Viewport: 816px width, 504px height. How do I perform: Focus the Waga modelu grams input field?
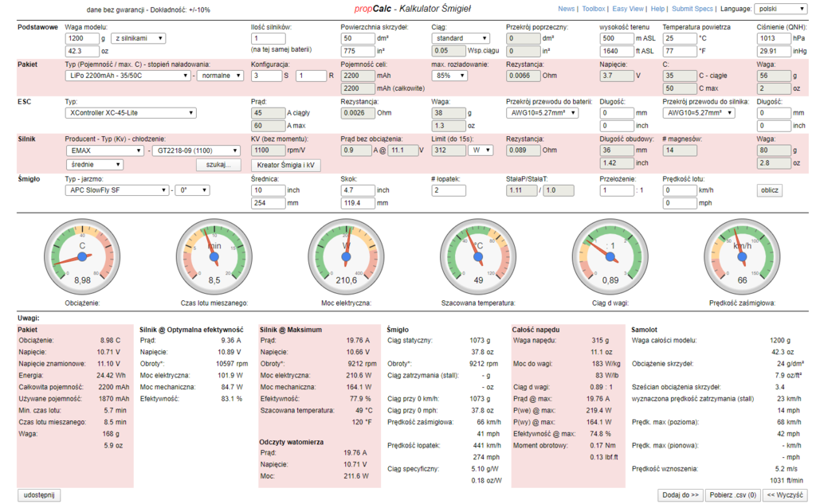coord(84,38)
